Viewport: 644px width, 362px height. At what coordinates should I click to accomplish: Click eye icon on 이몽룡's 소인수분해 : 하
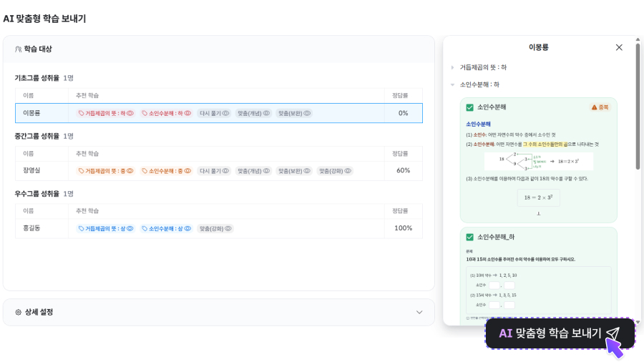pyautogui.click(x=189, y=113)
